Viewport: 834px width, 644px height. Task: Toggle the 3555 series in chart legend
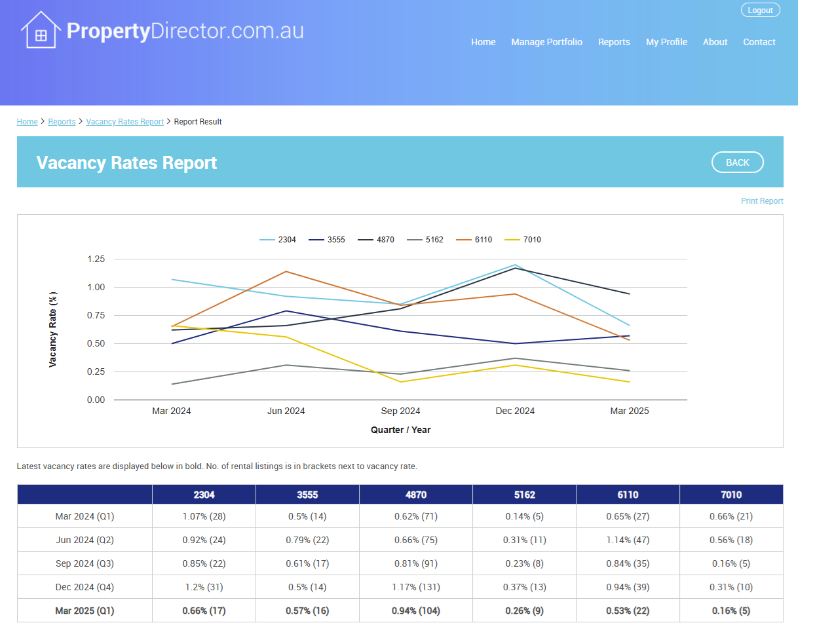pyautogui.click(x=327, y=240)
